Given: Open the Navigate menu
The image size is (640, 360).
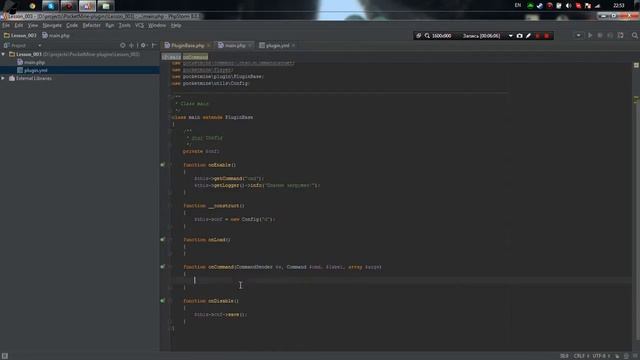Looking at the screenshot, I should pyautogui.click(x=52, y=25).
